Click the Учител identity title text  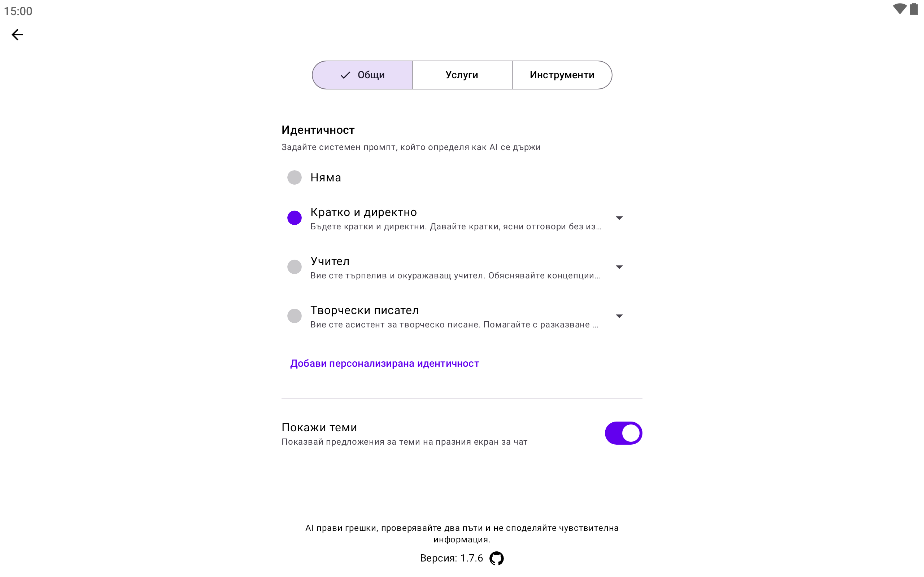330,261
